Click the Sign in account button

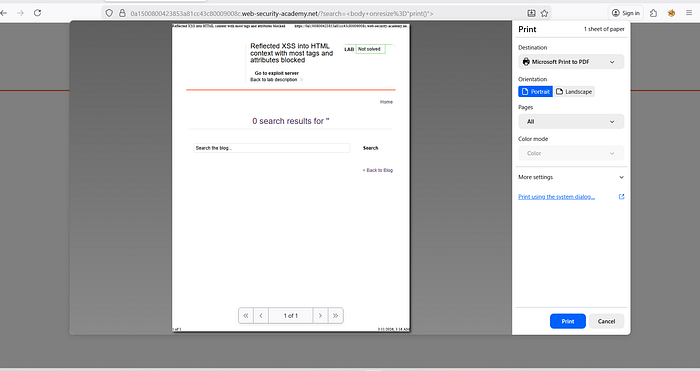pos(626,13)
